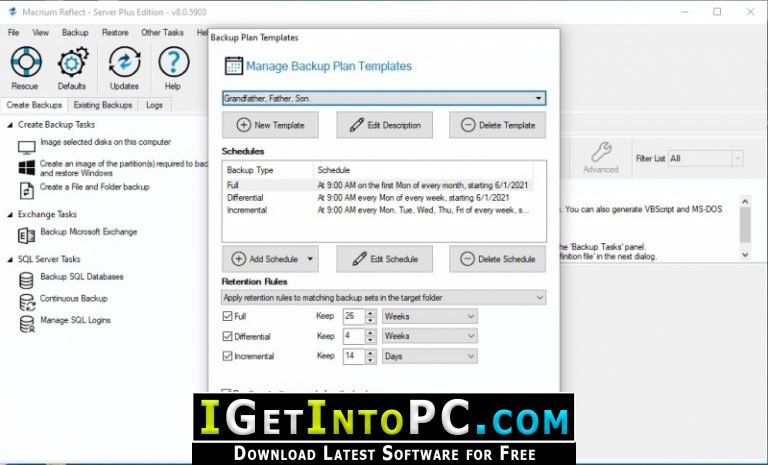Open the Incremental retention Days unit dropdown
Image resolution: width=768 pixels, height=465 pixels.
[x=430, y=356]
